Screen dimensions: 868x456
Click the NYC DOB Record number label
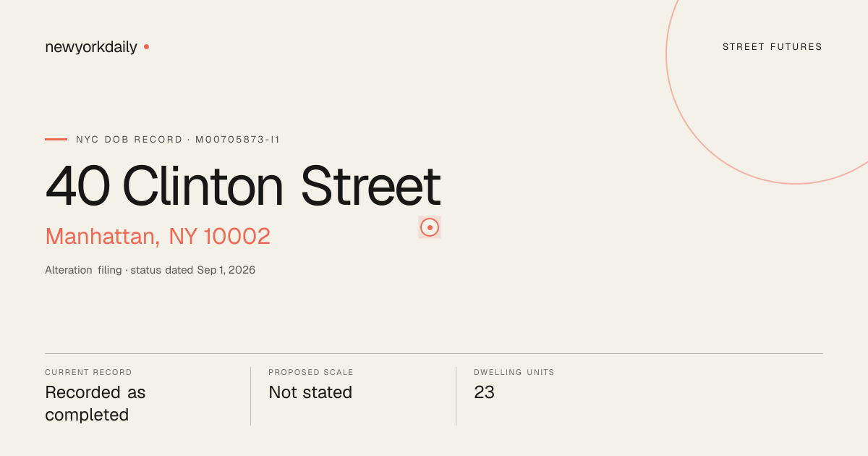178,139
